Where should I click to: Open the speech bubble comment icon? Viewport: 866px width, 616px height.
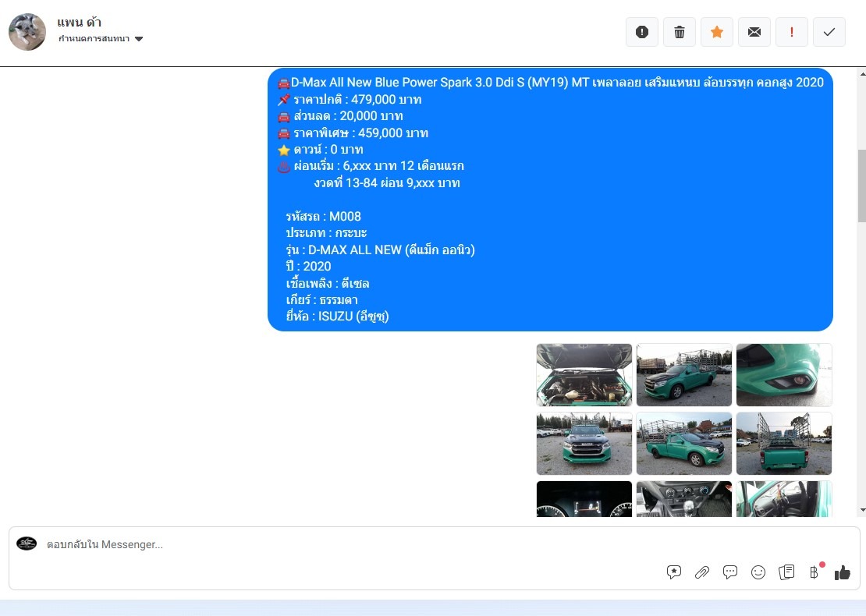[x=730, y=572]
